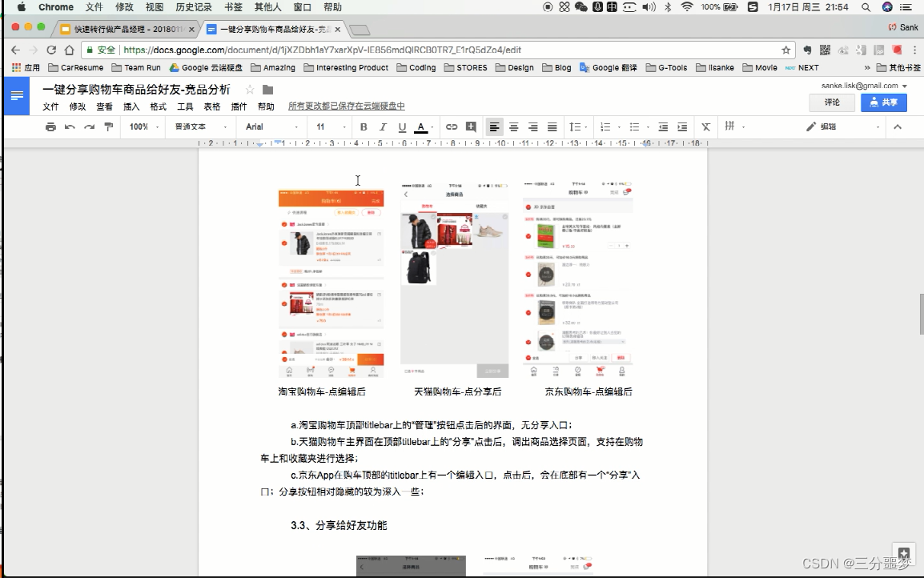The image size is (924, 578).
Task: Toggle bold formatting
Action: [364, 126]
